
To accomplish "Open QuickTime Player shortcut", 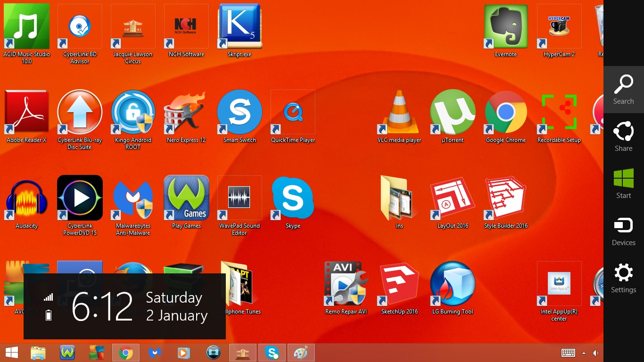I will pos(293,117).
